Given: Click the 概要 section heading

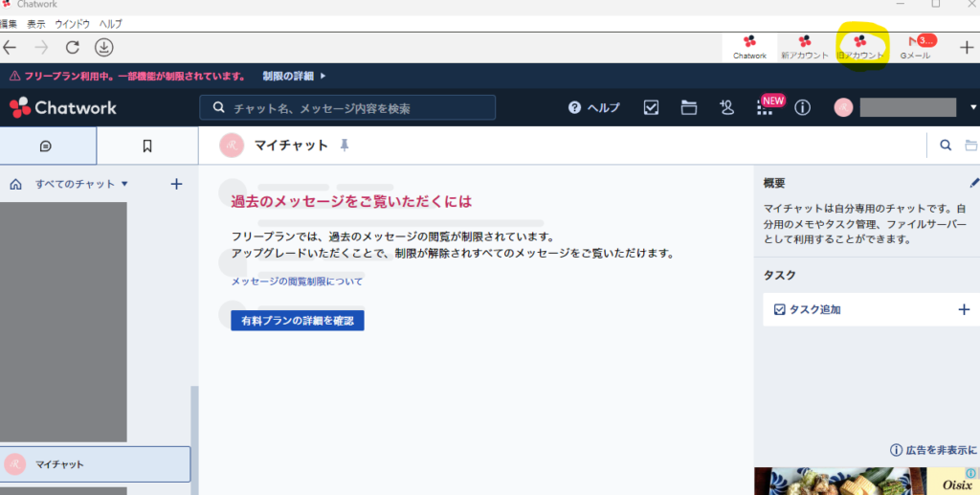Looking at the screenshot, I should (x=774, y=183).
